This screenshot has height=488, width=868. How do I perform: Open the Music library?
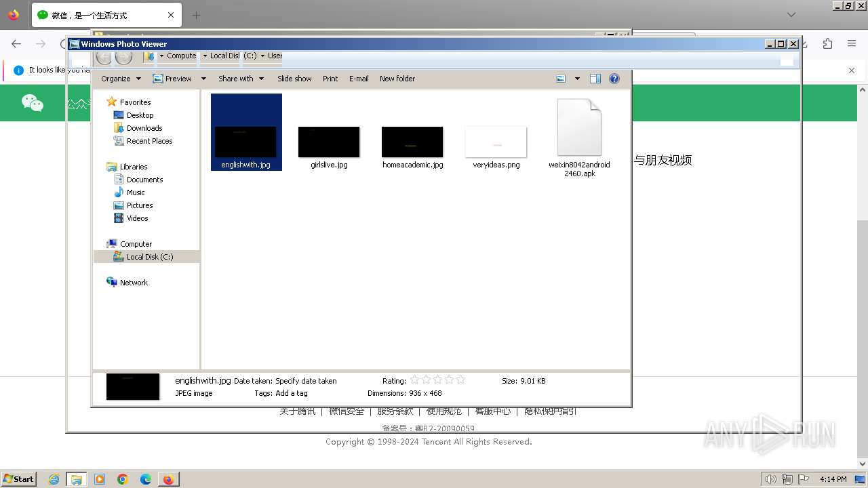(x=129, y=192)
